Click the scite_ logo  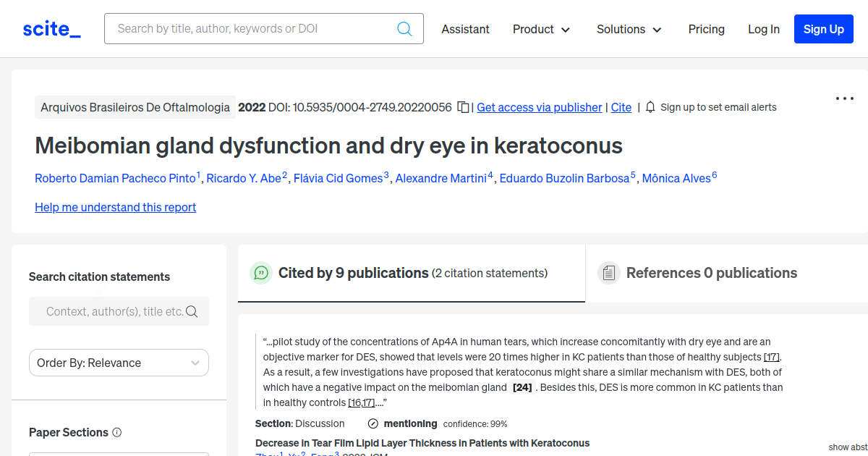pyautogui.click(x=51, y=29)
